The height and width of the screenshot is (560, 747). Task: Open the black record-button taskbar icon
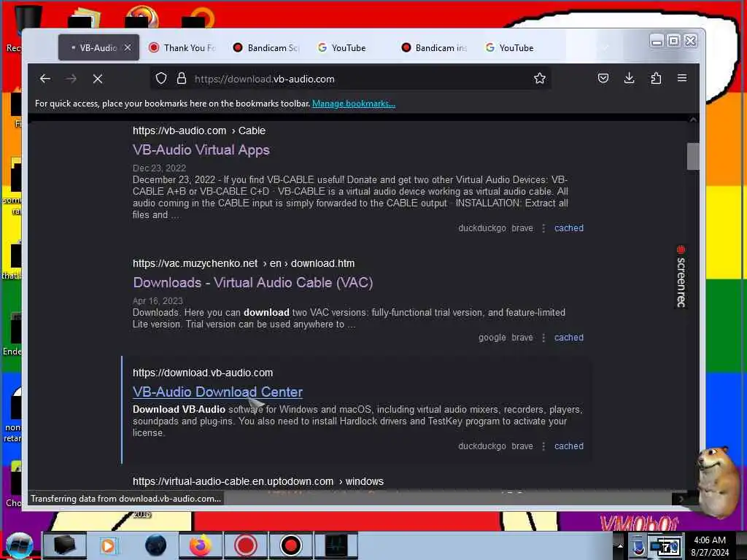(x=290, y=545)
